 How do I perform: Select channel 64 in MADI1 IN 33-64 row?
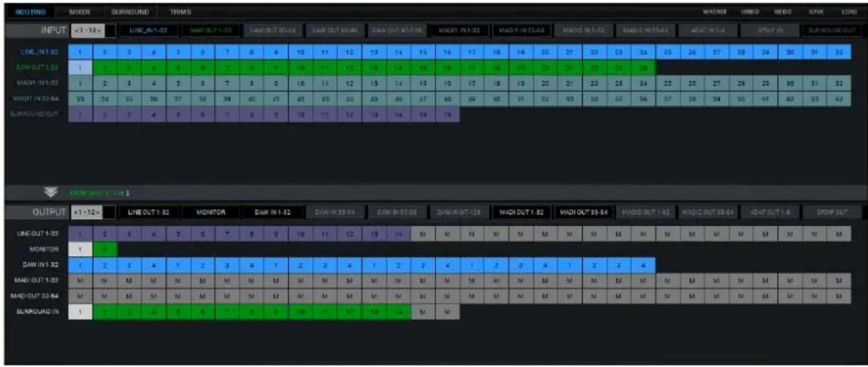[839, 100]
